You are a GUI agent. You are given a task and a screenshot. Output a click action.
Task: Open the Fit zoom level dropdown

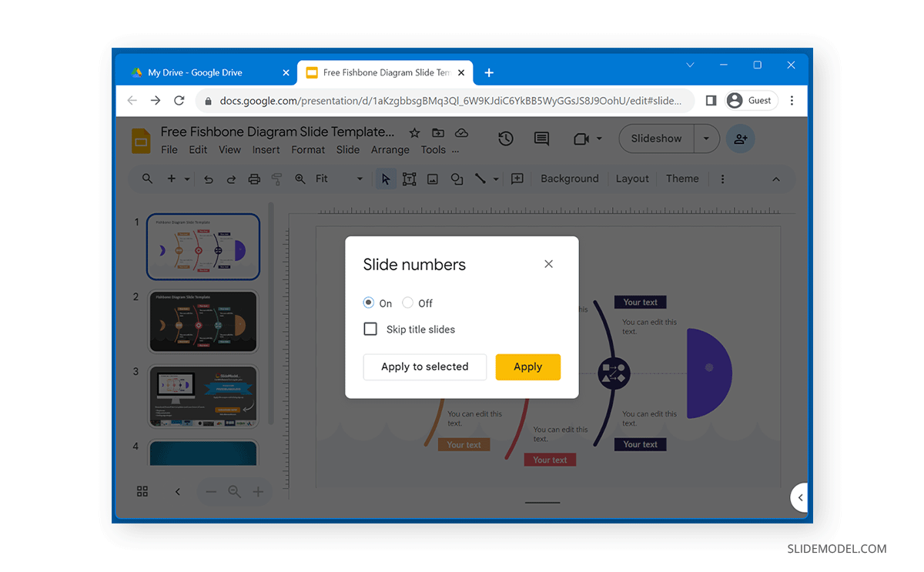(339, 179)
